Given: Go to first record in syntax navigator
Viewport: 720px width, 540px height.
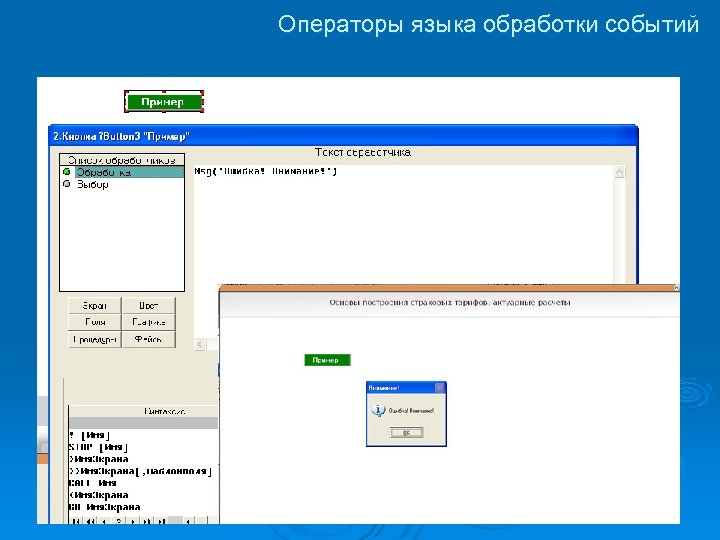Looking at the screenshot, I should tap(76, 521).
